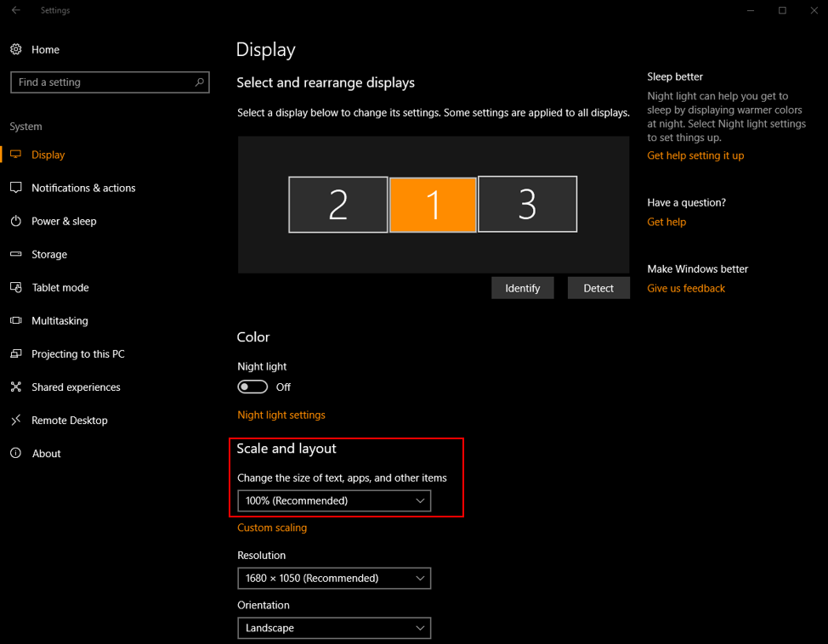This screenshot has height=644, width=828.
Task: Click the About info icon
Action: coord(16,454)
